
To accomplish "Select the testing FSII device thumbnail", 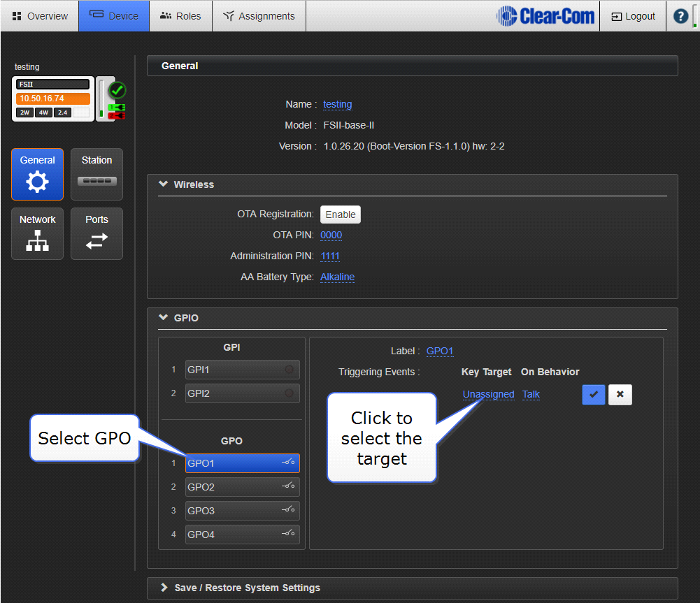I will (53, 99).
